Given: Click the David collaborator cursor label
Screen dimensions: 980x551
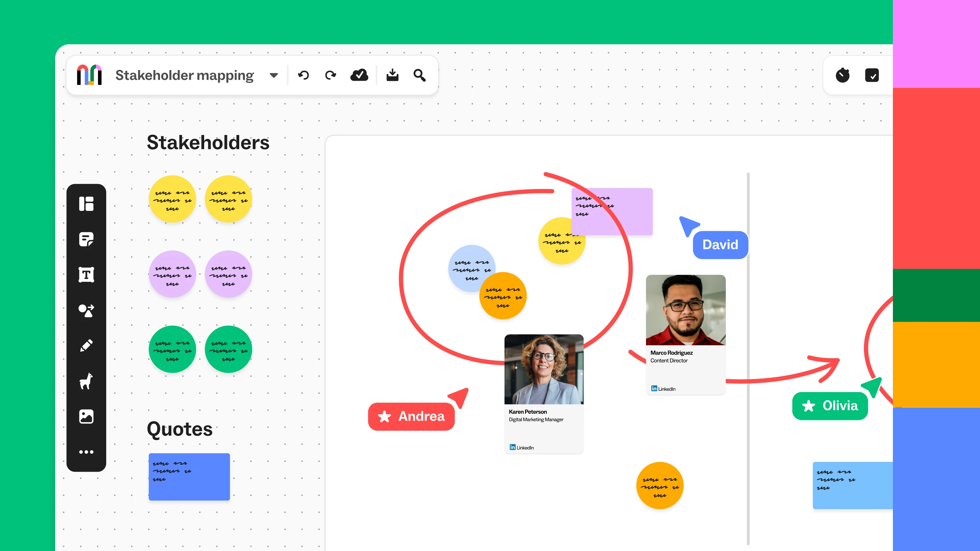Looking at the screenshot, I should point(720,245).
